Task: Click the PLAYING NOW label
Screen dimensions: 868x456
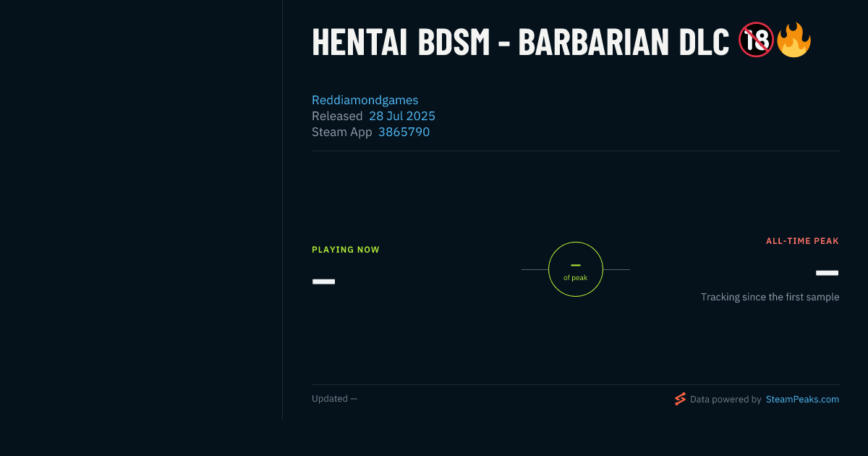Action: [346, 250]
